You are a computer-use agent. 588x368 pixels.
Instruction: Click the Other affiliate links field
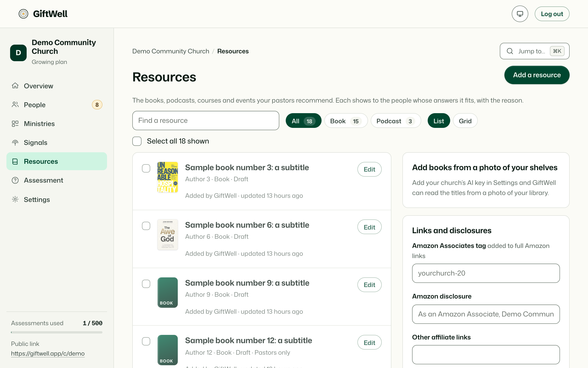(486, 355)
